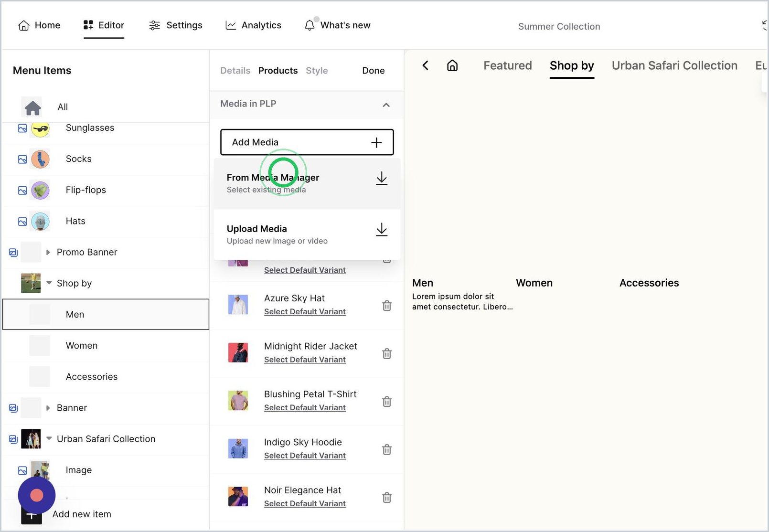Collapse the Shop by menu item
The height and width of the screenshot is (532, 769).
[x=49, y=283]
